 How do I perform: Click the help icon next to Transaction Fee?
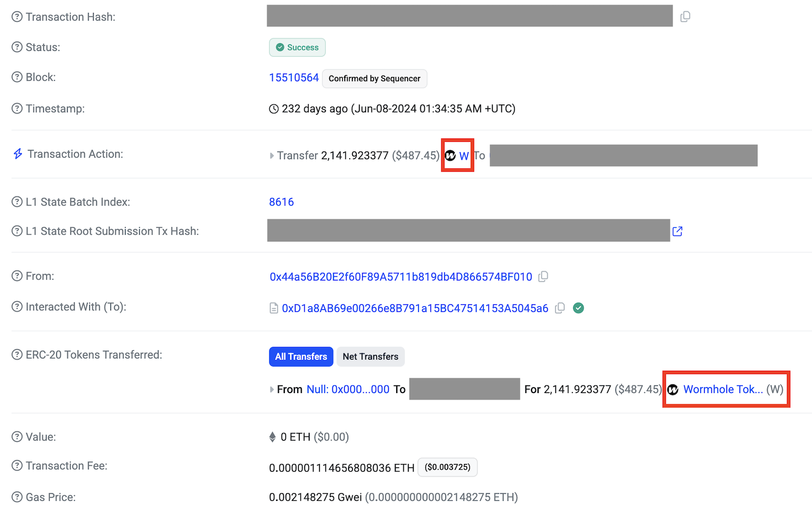pyautogui.click(x=17, y=466)
